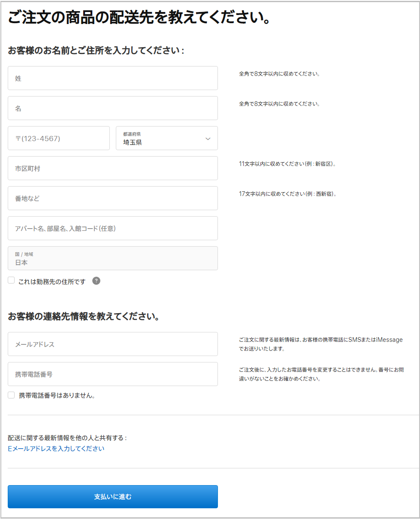Click the 17文字以内に収めてください hint text

(287, 194)
